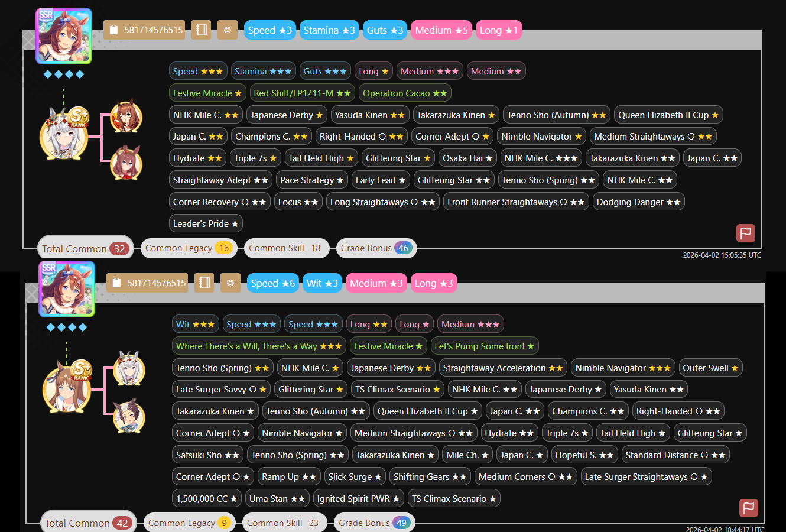Viewport: 786px width, 532px height.
Task: Select the Common Legacy 9 pill
Action: click(x=189, y=523)
